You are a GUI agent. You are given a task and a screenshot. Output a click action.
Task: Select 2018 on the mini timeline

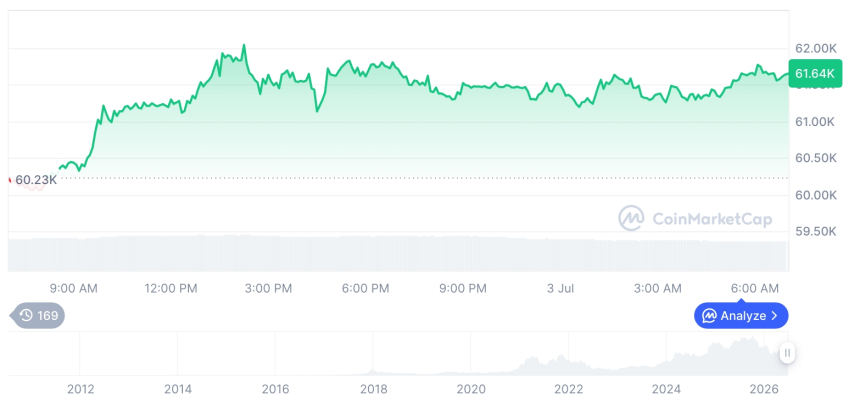coord(374,389)
